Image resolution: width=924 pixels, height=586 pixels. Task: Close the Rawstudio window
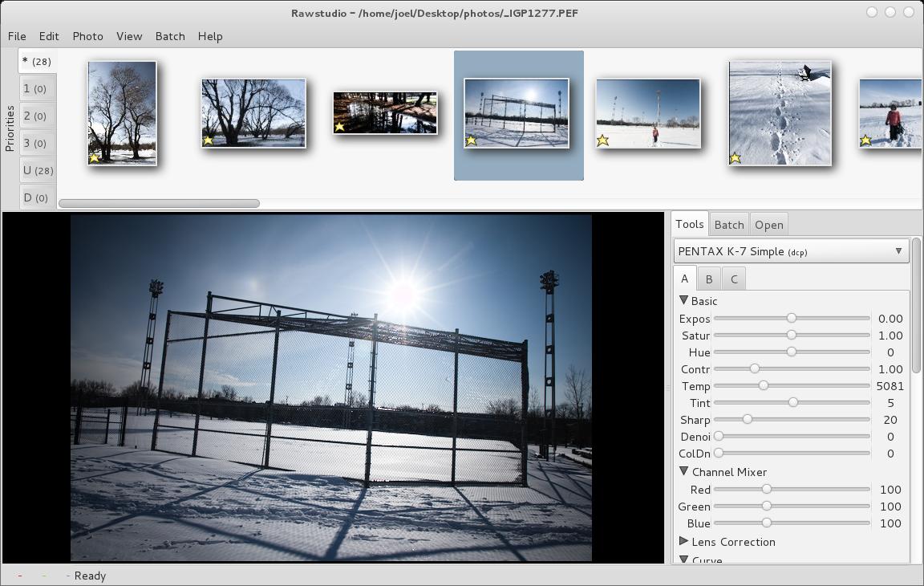point(909,12)
